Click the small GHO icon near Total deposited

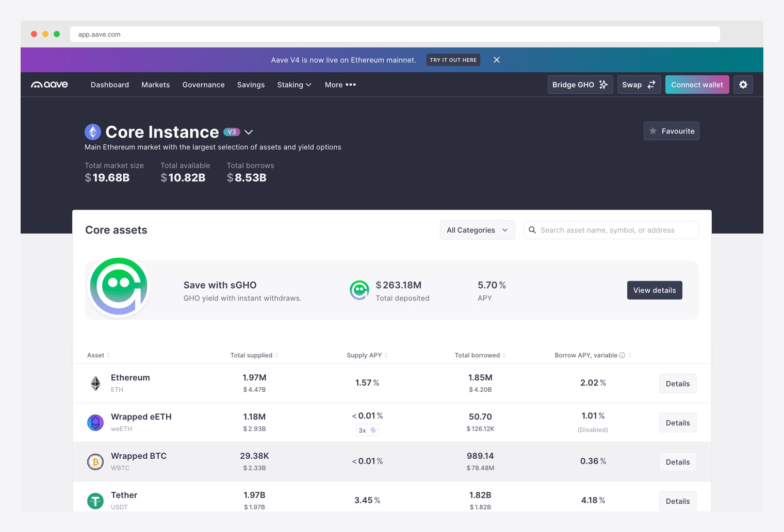[x=360, y=290]
